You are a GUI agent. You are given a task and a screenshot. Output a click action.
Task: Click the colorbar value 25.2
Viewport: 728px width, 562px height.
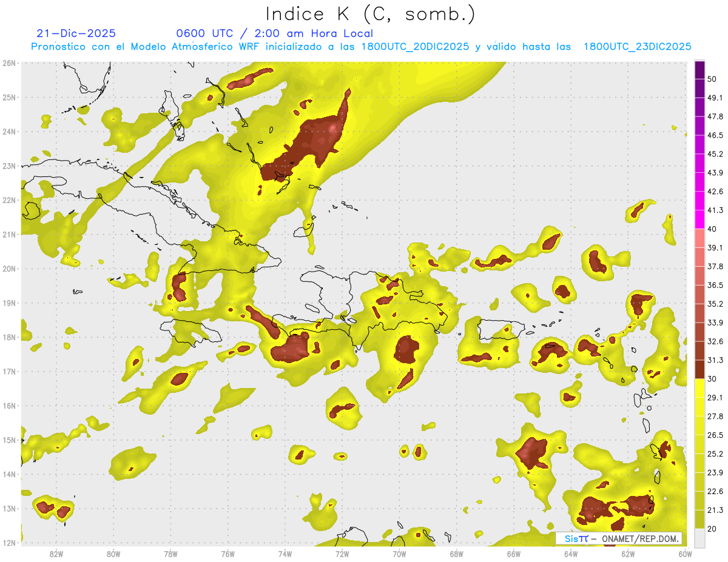click(715, 454)
